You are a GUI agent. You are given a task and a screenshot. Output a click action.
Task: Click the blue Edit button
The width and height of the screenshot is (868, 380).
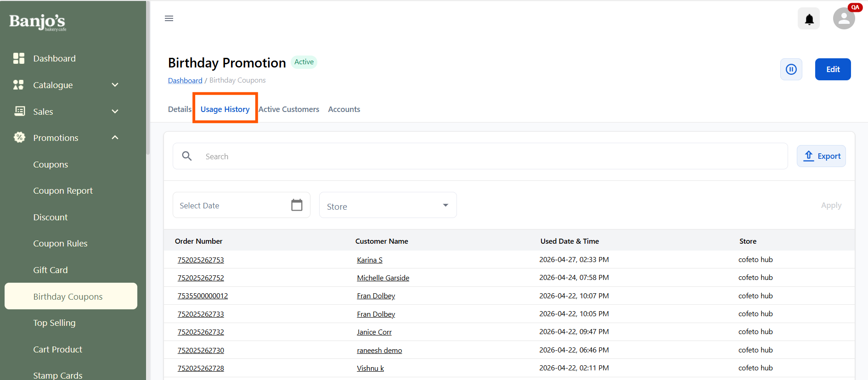click(x=833, y=69)
